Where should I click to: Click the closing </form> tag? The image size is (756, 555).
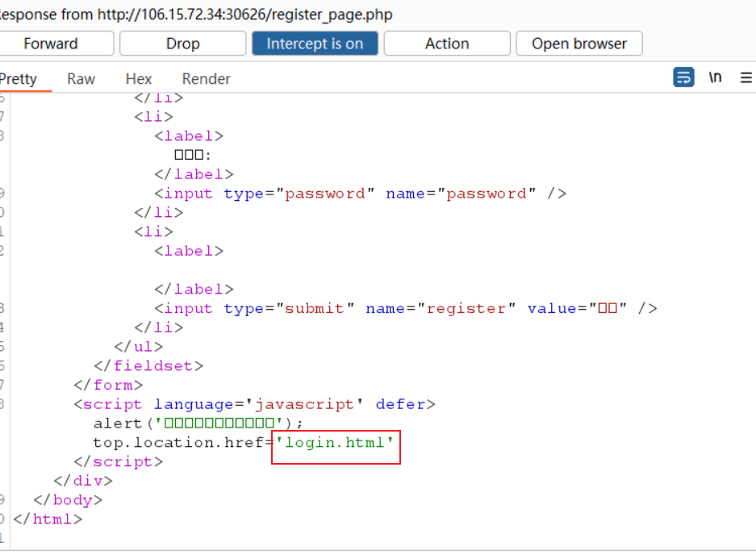108,385
